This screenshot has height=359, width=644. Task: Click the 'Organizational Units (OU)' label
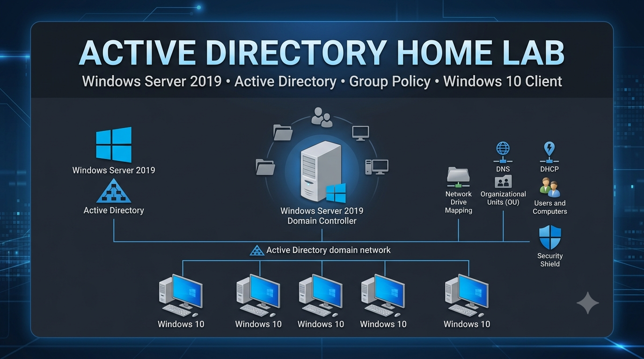(504, 198)
